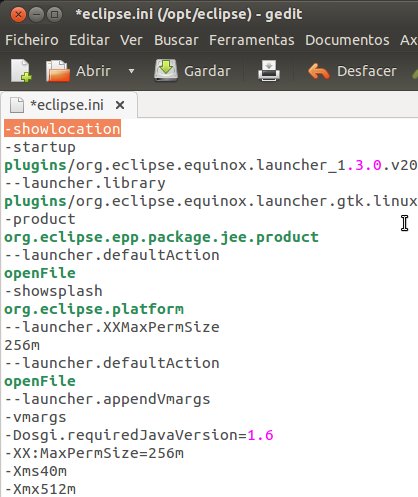Screen dimensions: 418x497
Task: Click the -vmargs line
Action: point(35,417)
